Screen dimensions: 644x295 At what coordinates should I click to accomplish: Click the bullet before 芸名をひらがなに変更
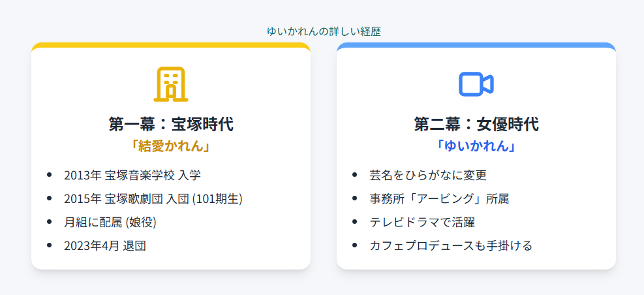pos(355,175)
